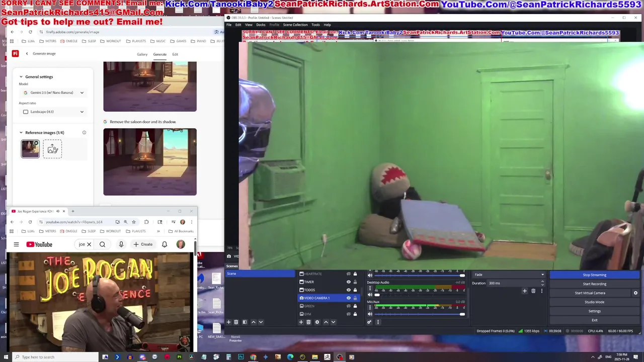Hide the VIDEO CAMERA 1 source

(x=348, y=298)
